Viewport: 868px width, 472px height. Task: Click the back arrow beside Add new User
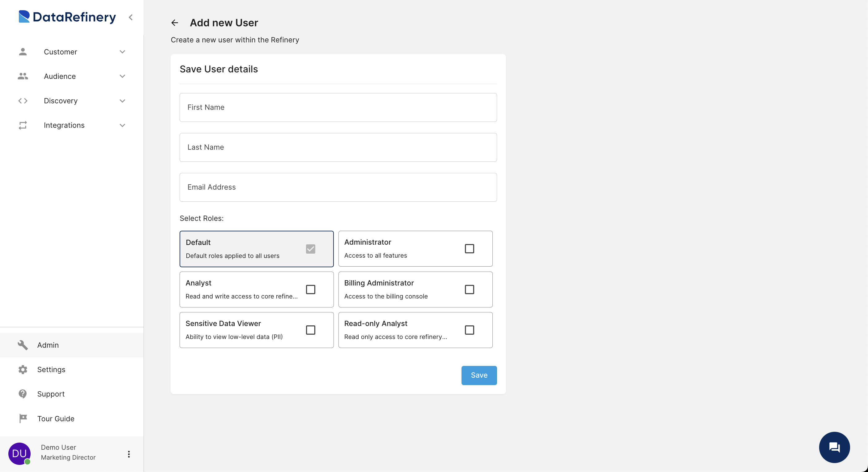tap(175, 23)
